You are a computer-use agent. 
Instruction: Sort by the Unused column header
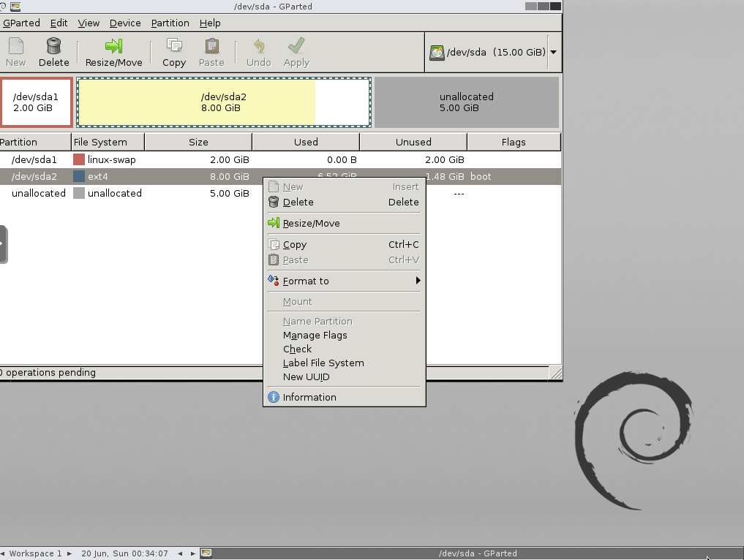(414, 143)
